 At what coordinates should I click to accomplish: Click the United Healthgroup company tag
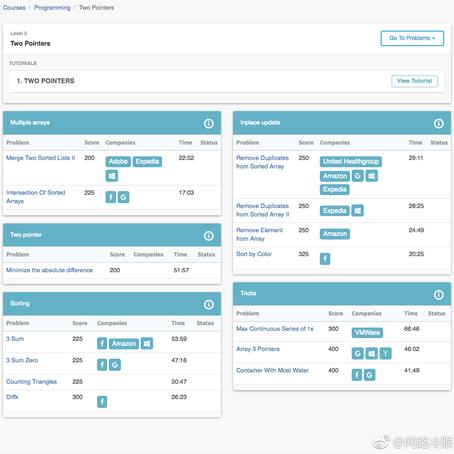pyautogui.click(x=351, y=162)
